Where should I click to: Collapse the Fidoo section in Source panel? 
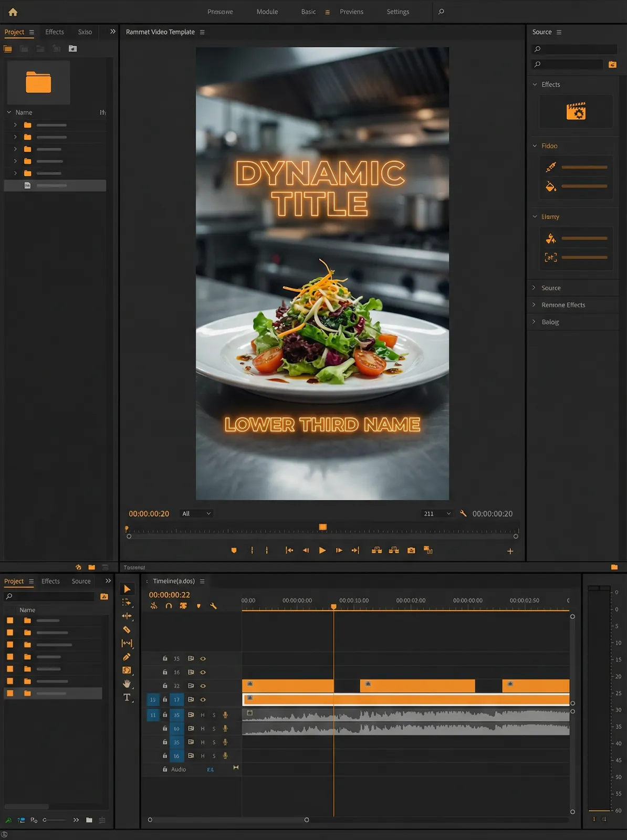point(535,146)
